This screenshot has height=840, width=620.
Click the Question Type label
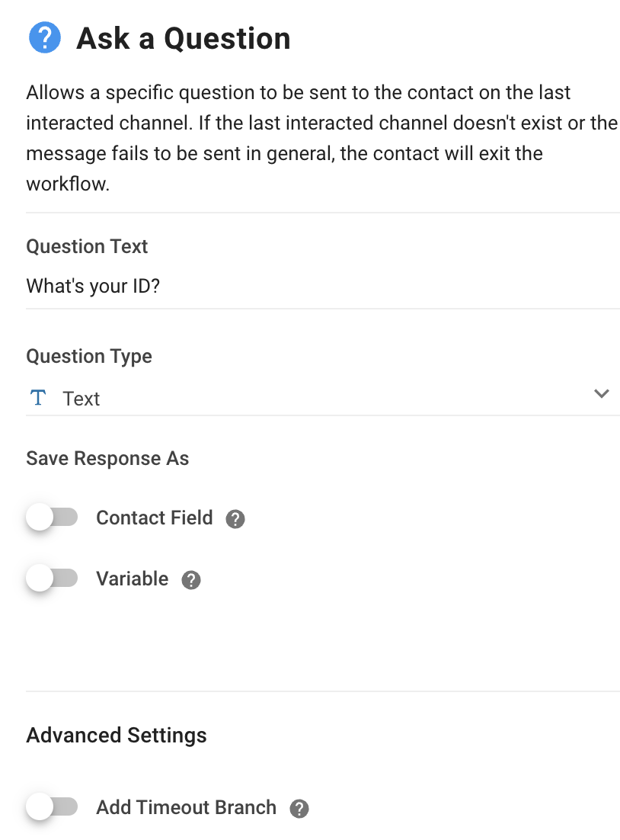[89, 357]
